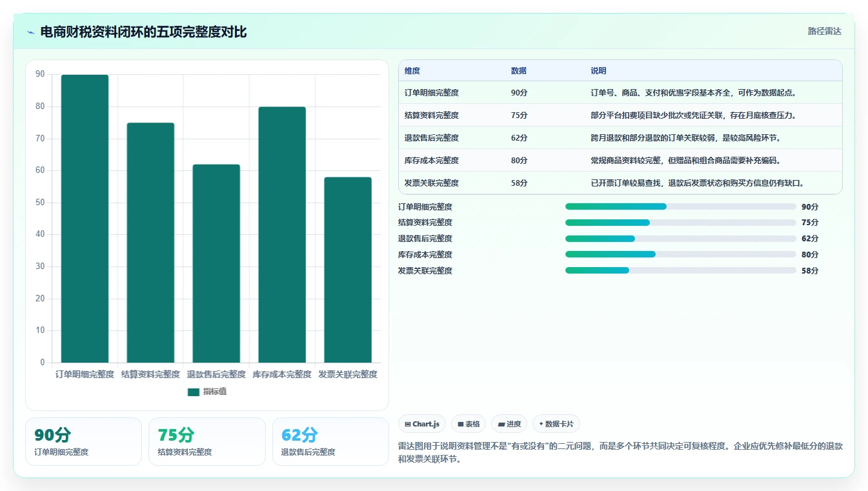
Task: Open the 90分 订单明细完整度 data card
Action: point(83,441)
